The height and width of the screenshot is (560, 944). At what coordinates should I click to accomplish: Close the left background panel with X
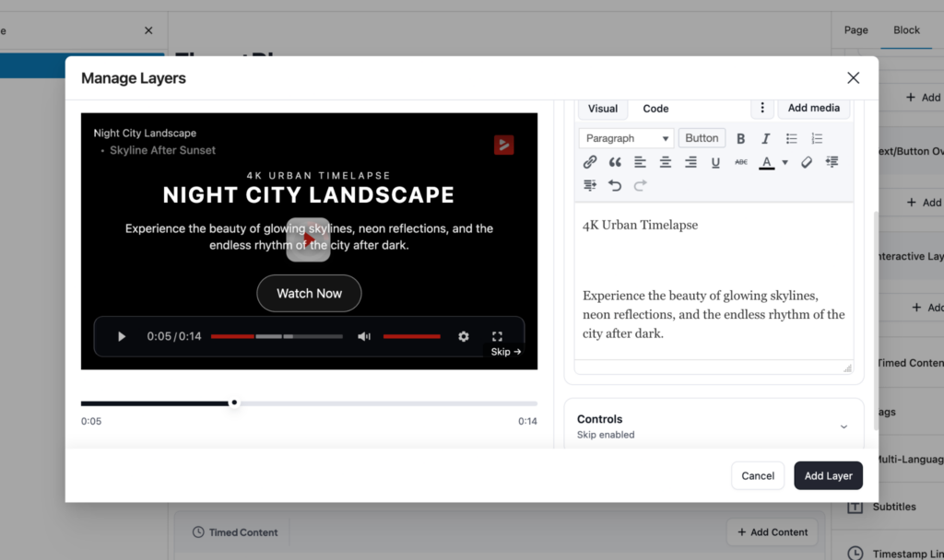point(148,30)
